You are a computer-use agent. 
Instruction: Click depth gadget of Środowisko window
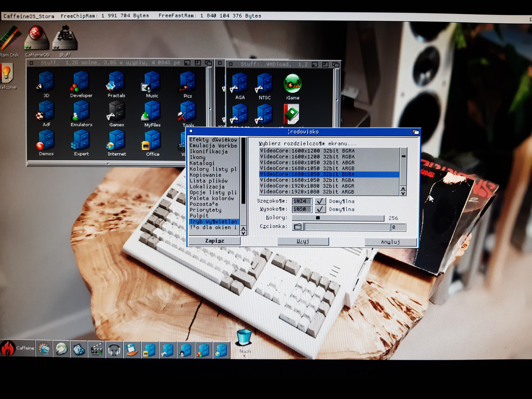point(415,132)
